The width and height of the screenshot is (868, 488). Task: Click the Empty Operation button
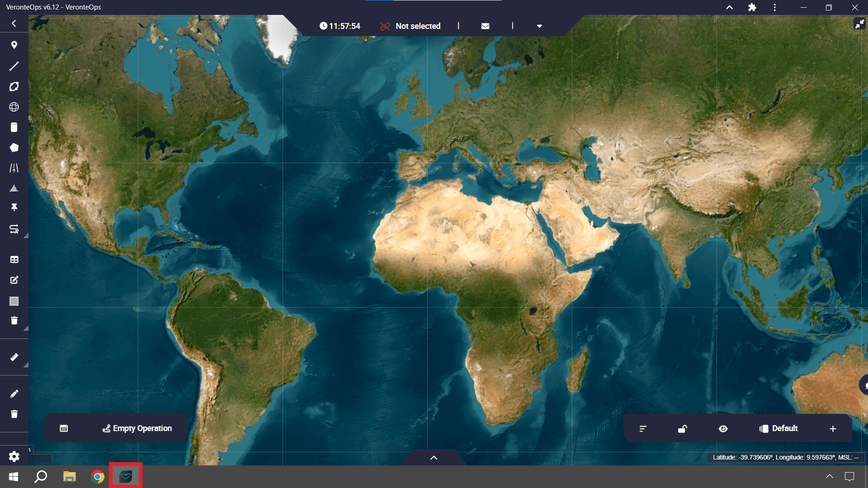137,428
